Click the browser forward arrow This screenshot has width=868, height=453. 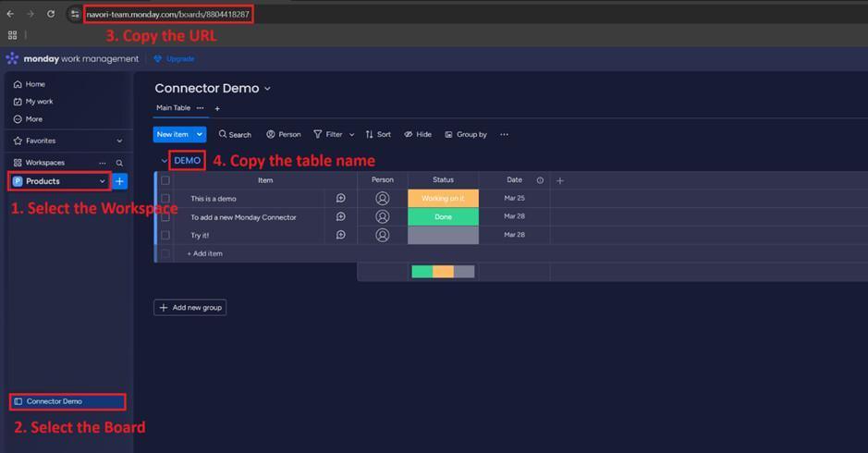31,14
